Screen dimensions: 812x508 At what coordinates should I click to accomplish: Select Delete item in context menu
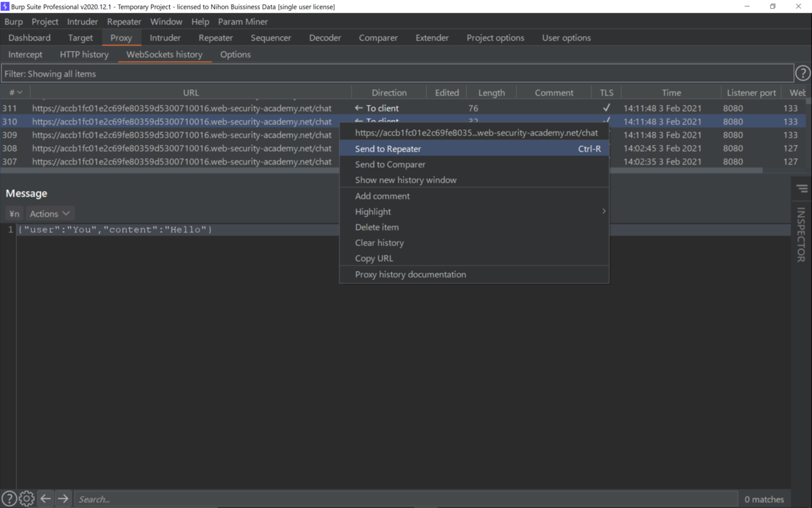click(474, 228)
